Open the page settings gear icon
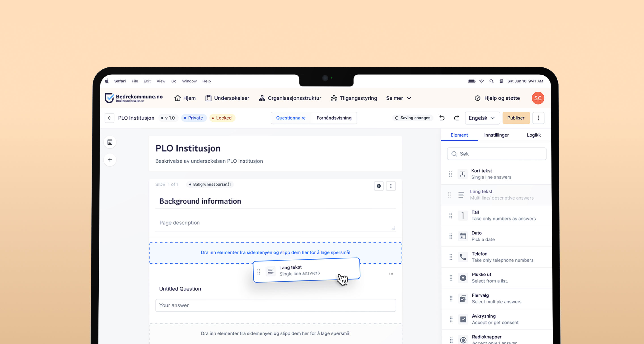 click(x=379, y=186)
